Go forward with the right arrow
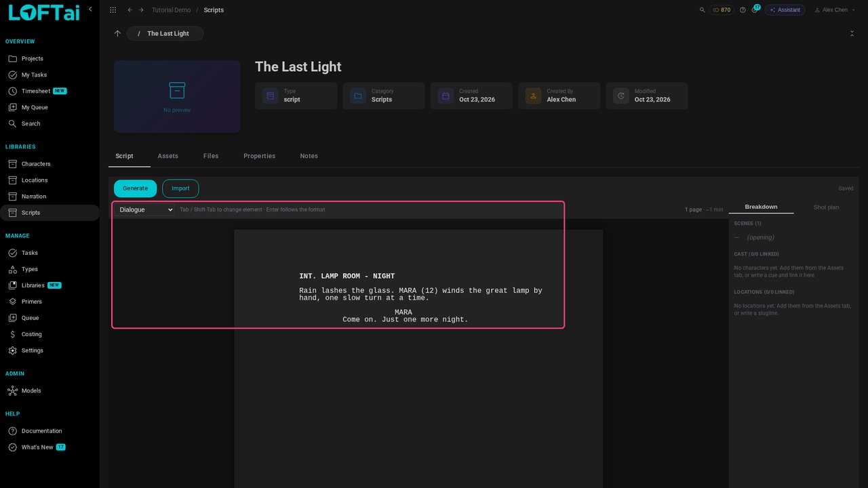868x488 pixels. [x=141, y=10]
